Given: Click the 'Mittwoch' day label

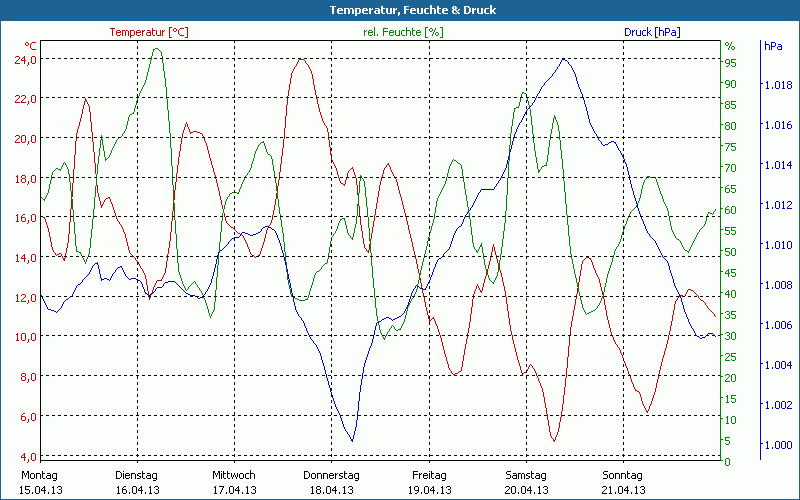Looking at the screenshot, I should [x=234, y=475].
